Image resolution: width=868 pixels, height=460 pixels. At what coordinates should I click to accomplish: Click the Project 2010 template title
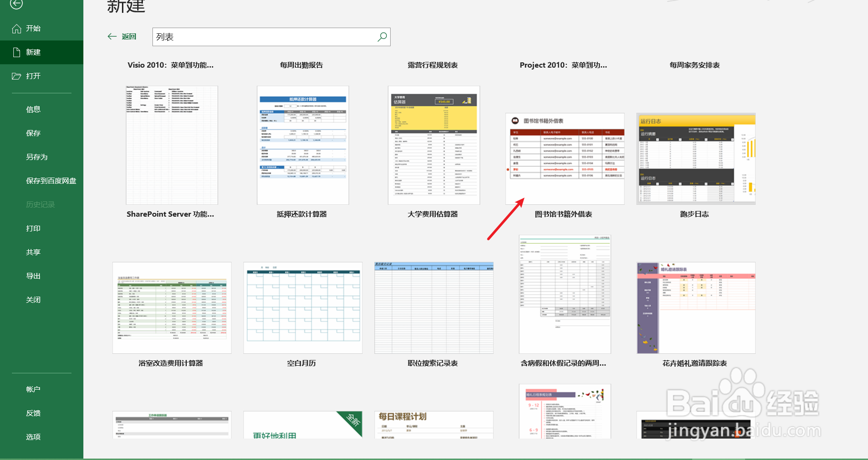coord(564,65)
